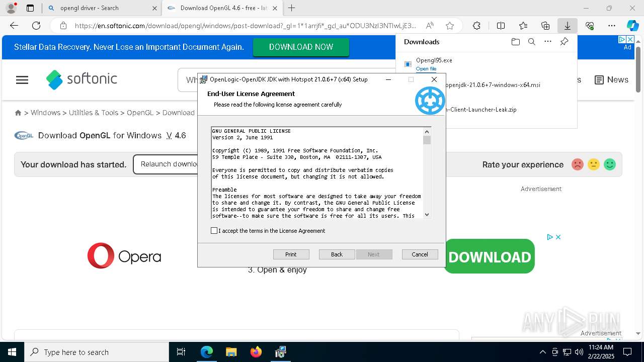The width and height of the screenshot is (644, 362).
Task: Click the browser back arrow
Action: (14, 26)
